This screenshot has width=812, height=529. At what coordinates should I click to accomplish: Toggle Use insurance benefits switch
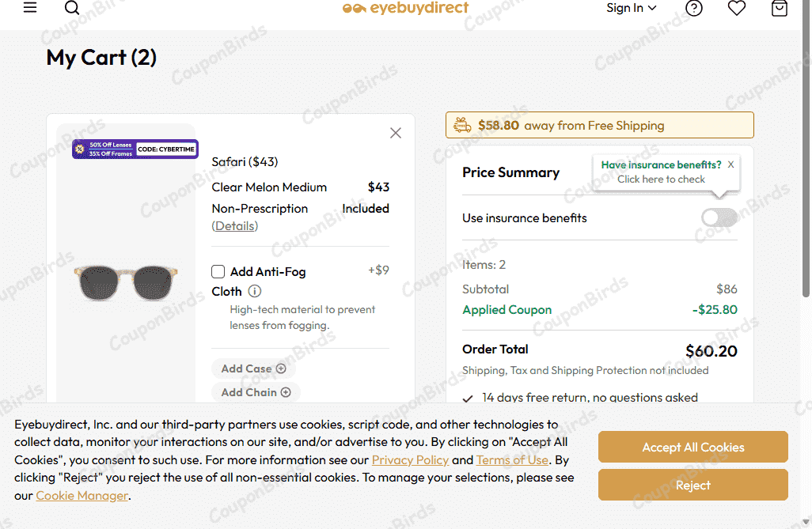coord(719,217)
